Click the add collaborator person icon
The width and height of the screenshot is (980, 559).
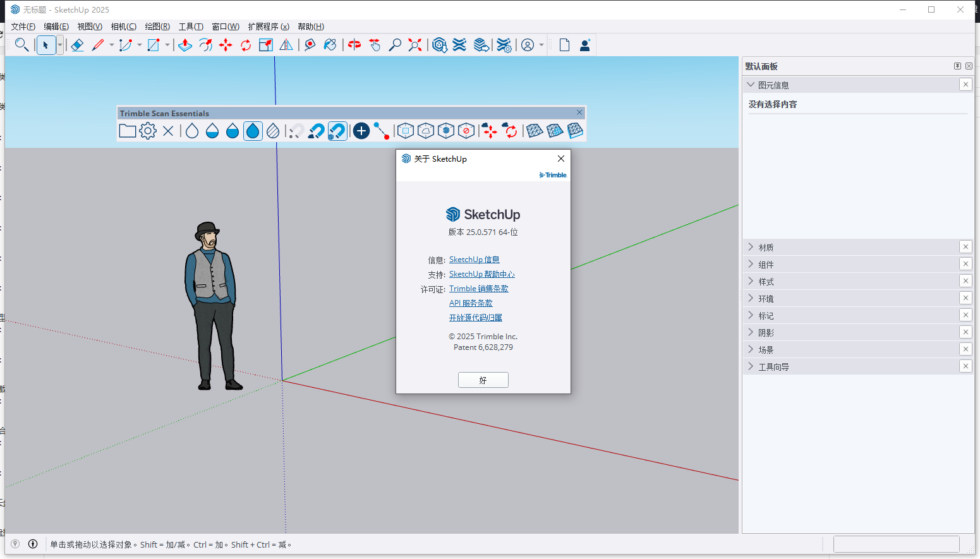(585, 45)
